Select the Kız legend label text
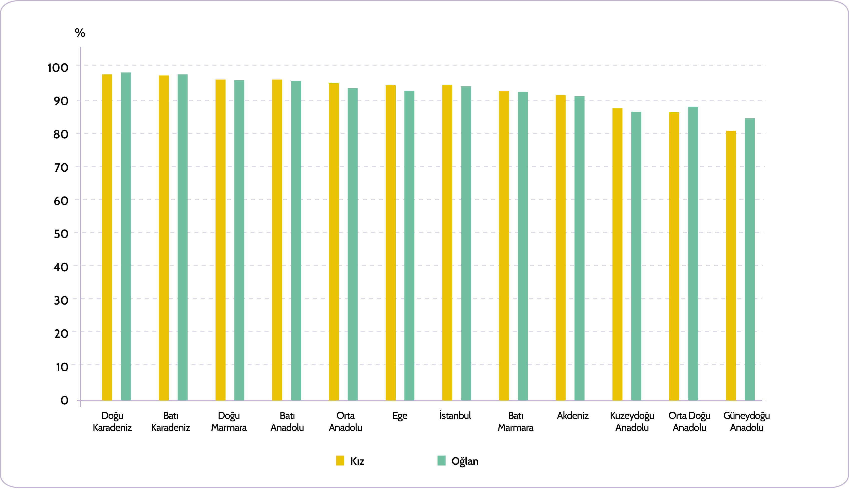 [x=357, y=461]
